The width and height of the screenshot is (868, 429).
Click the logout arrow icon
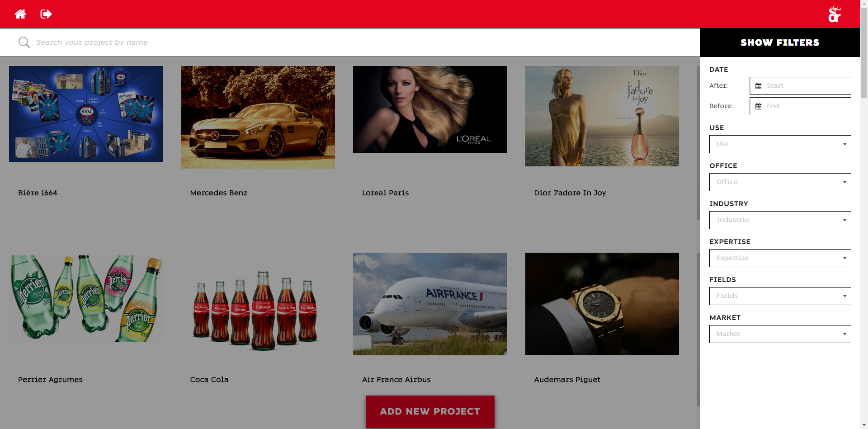(x=46, y=14)
